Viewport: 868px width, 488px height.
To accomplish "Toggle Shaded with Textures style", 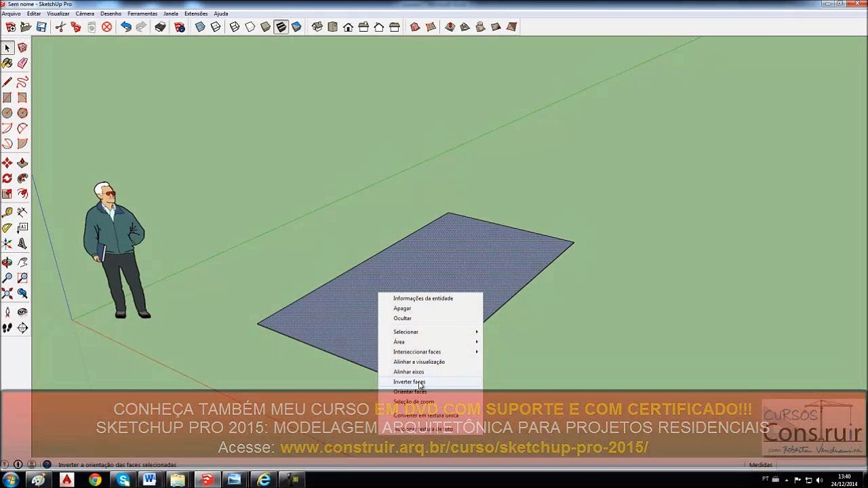I will pos(281,27).
